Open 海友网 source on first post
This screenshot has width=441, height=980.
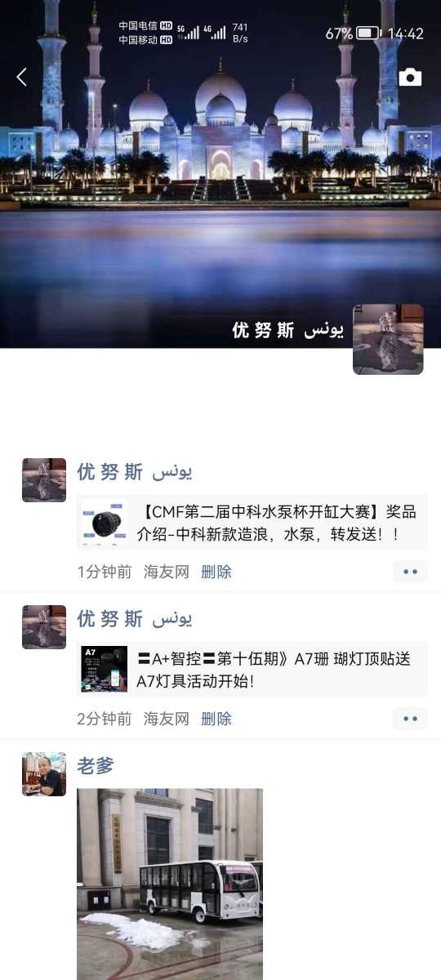tap(167, 572)
